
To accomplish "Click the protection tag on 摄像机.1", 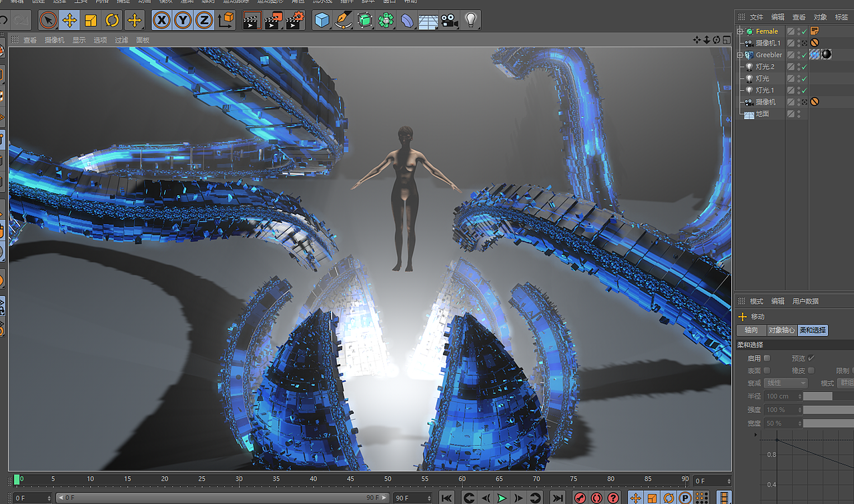I will tap(815, 43).
